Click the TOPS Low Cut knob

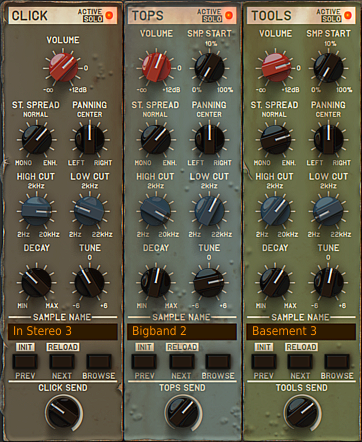(209, 211)
